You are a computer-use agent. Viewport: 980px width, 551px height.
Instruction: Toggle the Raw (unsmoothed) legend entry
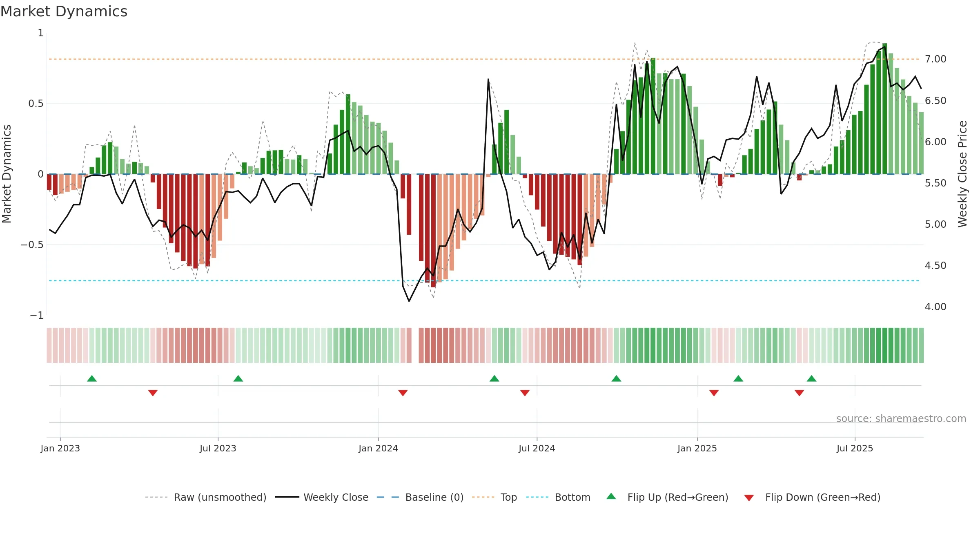(220, 497)
